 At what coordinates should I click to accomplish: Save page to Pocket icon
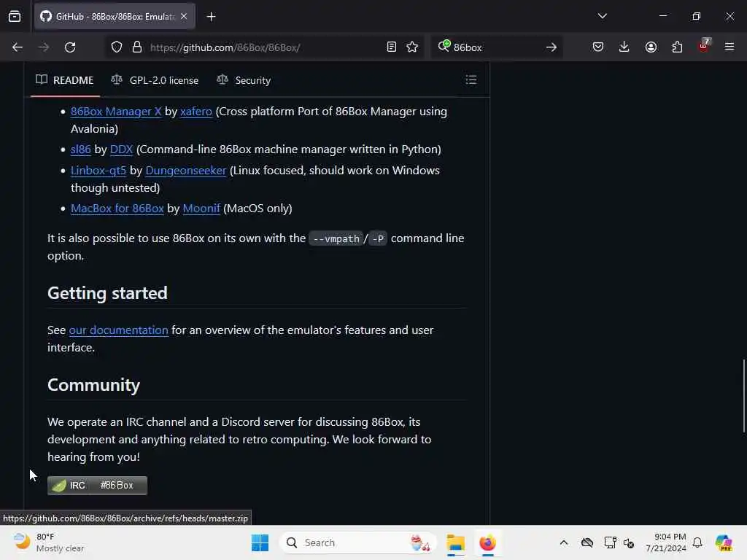598,47
